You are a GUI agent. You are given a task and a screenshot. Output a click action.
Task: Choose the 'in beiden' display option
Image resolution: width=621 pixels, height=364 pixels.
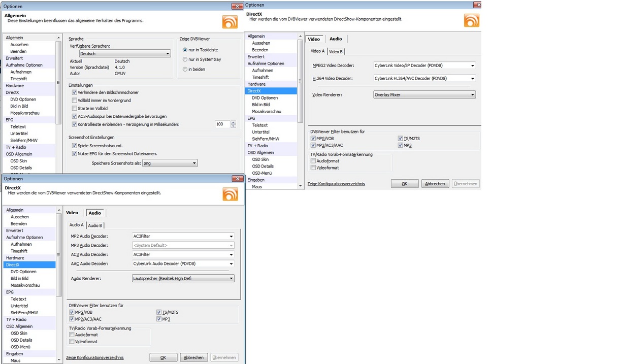[185, 69]
